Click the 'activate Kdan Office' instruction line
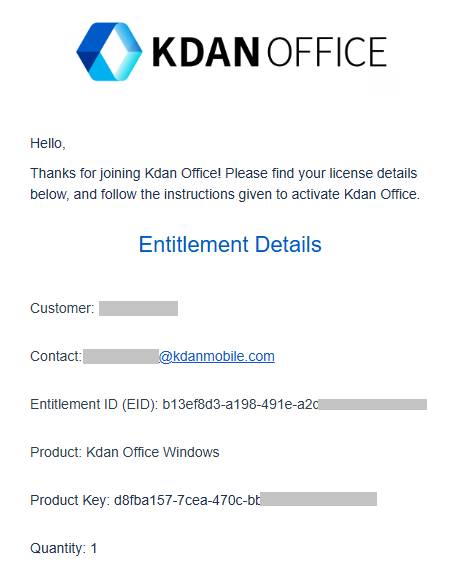Viewport: 450px width, 584px height. 225,194
